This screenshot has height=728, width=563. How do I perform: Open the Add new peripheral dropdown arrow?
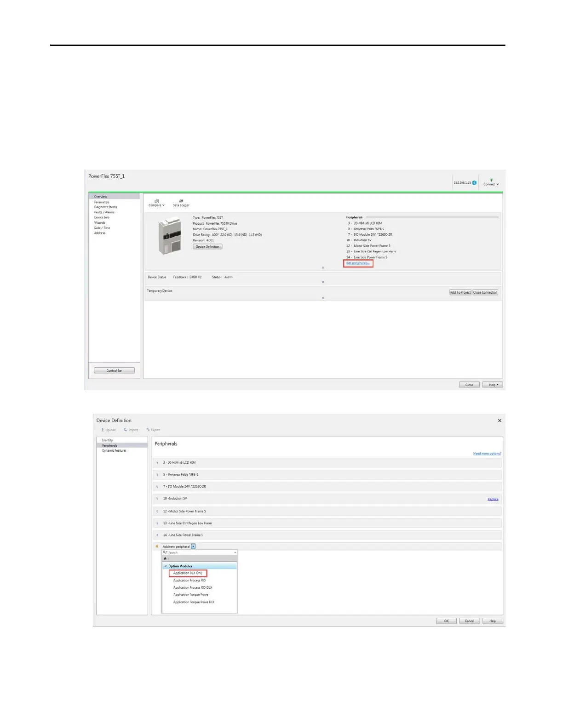pyautogui.click(x=193, y=546)
